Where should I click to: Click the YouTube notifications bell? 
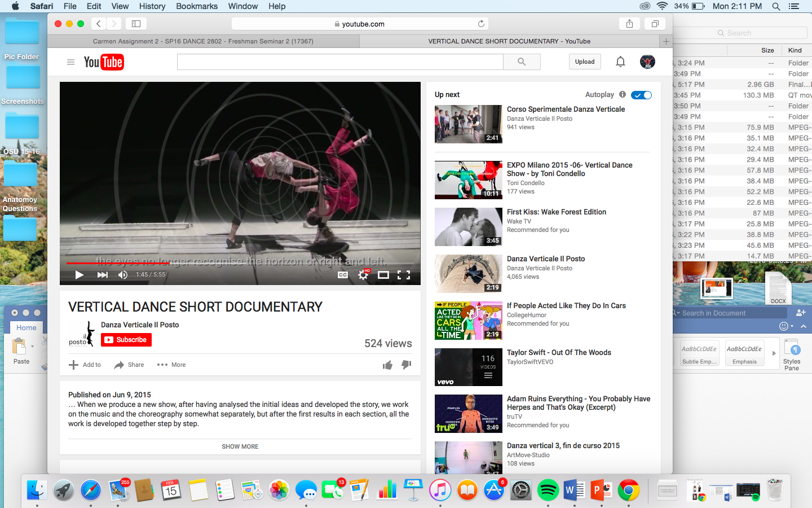point(620,62)
